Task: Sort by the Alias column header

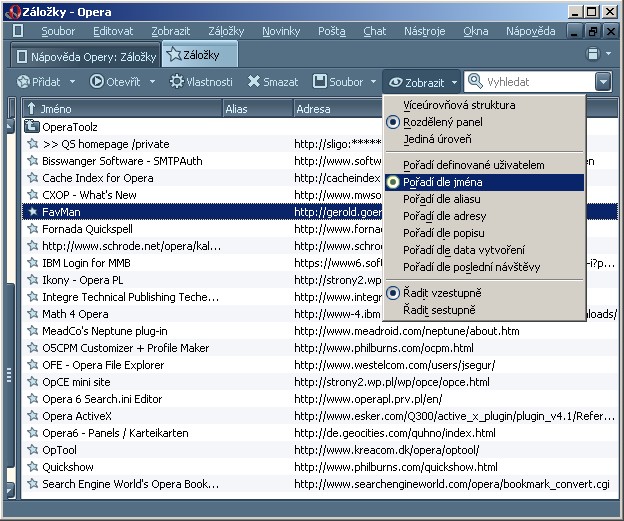Action: pos(257,109)
